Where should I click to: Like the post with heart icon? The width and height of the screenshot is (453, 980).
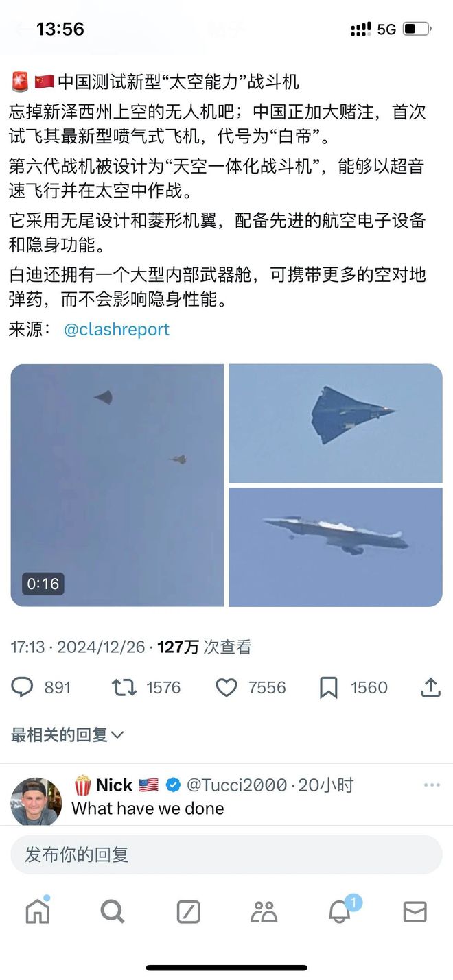click(226, 687)
